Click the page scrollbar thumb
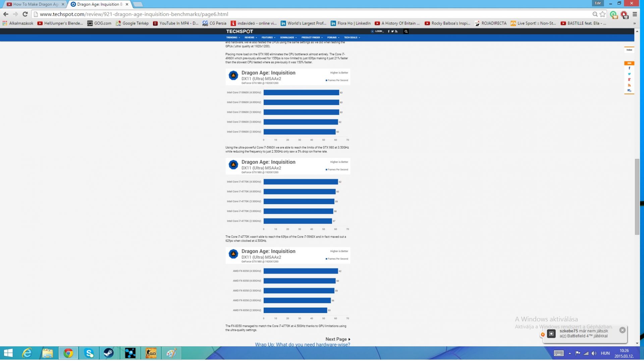This screenshot has height=361, width=644. (637, 197)
